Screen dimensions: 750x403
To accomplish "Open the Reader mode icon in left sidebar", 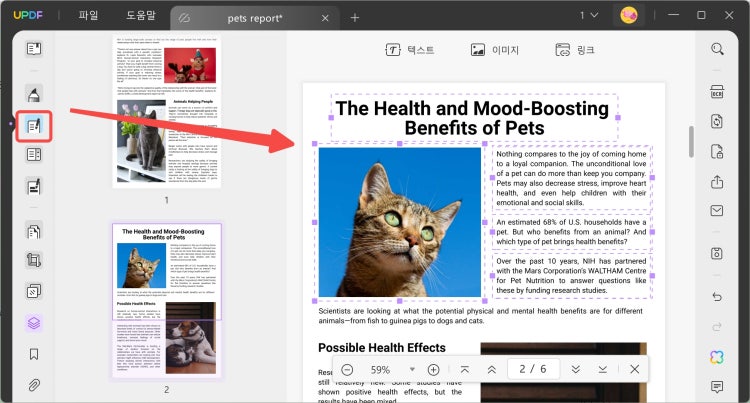I will (x=34, y=49).
